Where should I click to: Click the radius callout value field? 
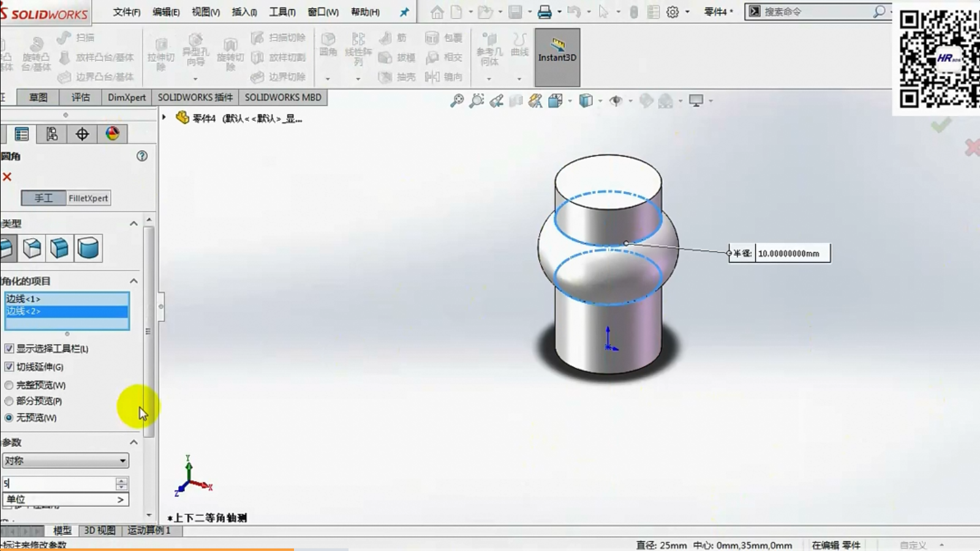click(x=792, y=253)
